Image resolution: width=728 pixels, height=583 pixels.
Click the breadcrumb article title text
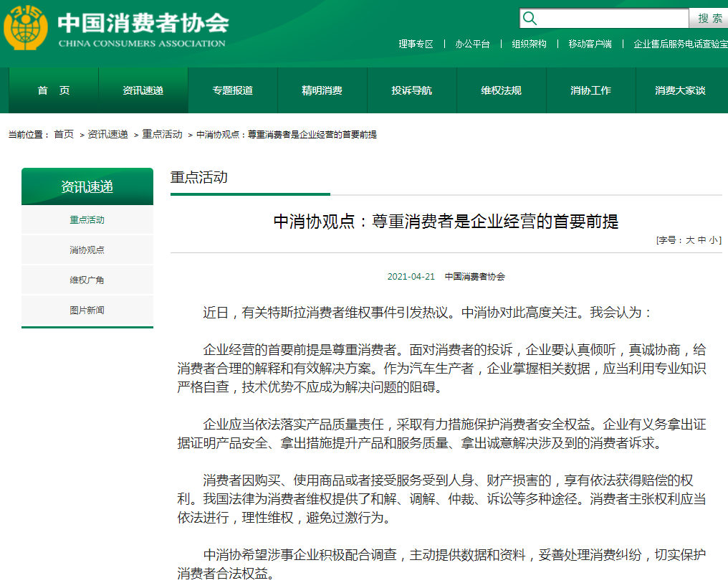287,135
